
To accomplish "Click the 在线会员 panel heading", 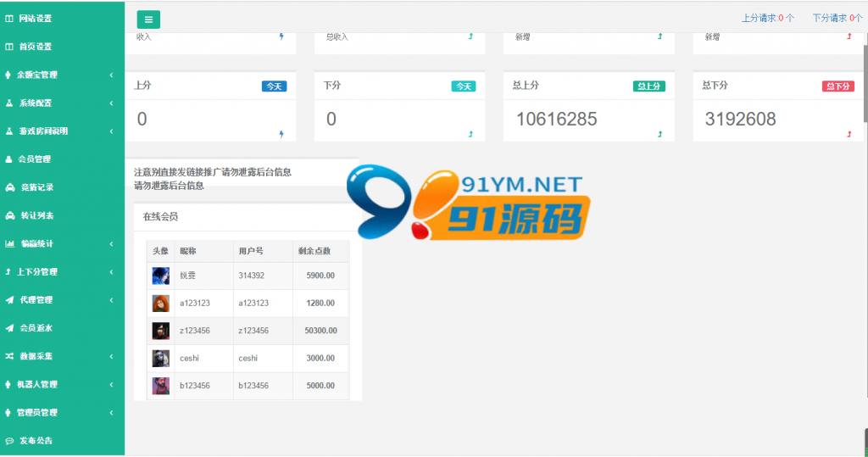I will pos(160,216).
